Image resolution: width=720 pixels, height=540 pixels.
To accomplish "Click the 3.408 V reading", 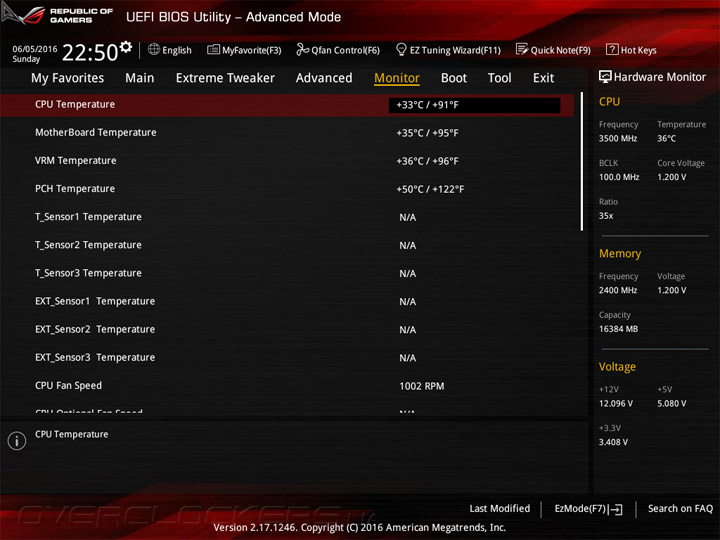I will (613, 442).
